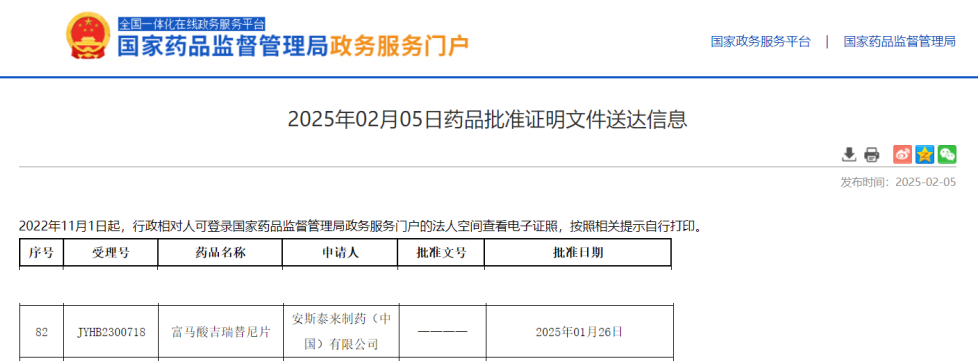Image resolution: width=978 pixels, height=364 pixels.
Task: Click the 批准文号 column header
Action: tap(441, 253)
